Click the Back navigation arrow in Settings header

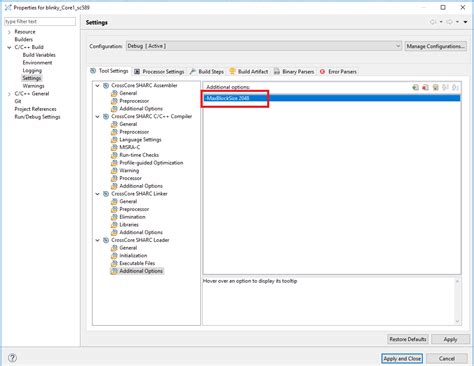pyautogui.click(x=433, y=22)
